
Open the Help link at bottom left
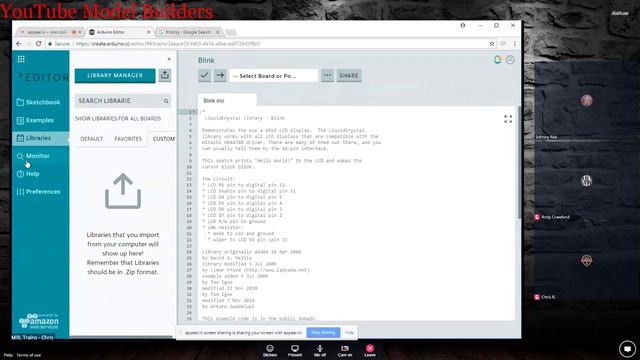(x=8, y=355)
